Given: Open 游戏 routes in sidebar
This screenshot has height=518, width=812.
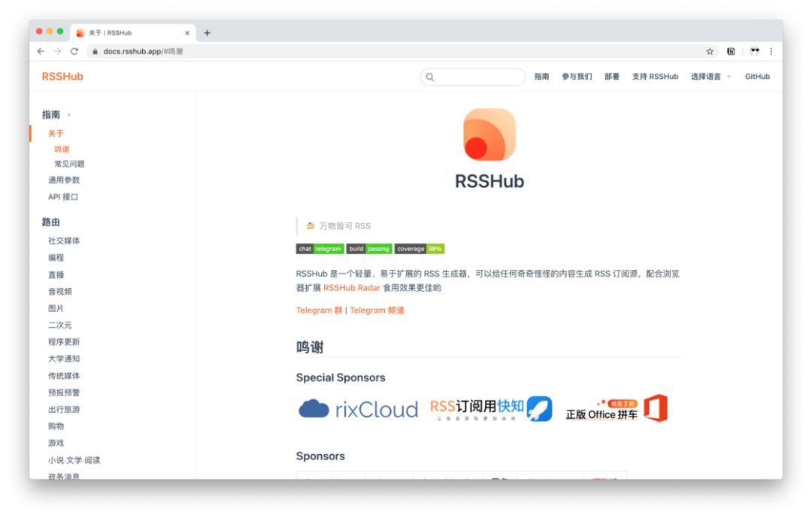Looking at the screenshot, I should pyautogui.click(x=56, y=443).
